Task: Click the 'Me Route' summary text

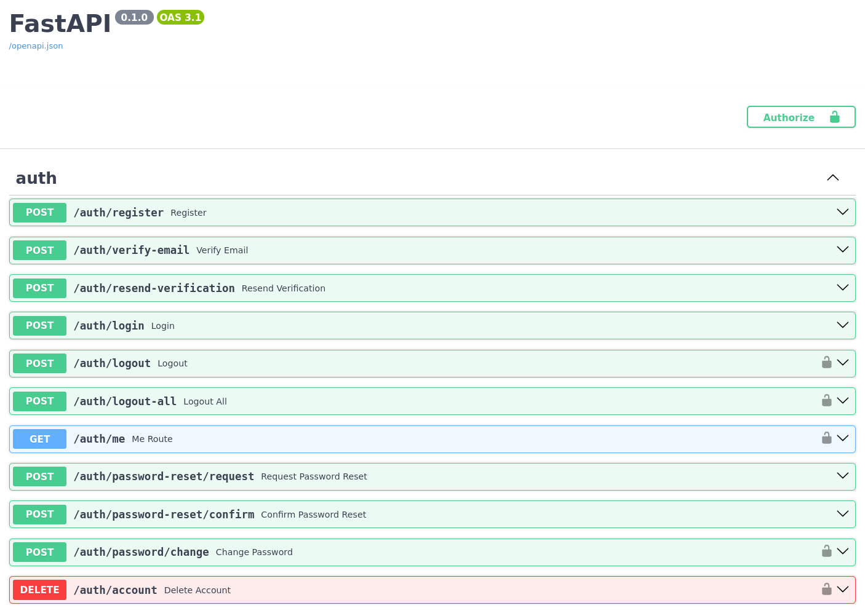Action: point(152,439)
